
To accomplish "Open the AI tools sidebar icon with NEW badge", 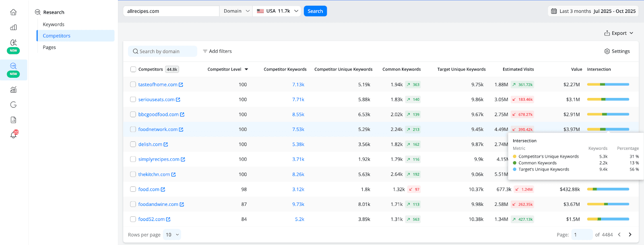I will (13, 42).
